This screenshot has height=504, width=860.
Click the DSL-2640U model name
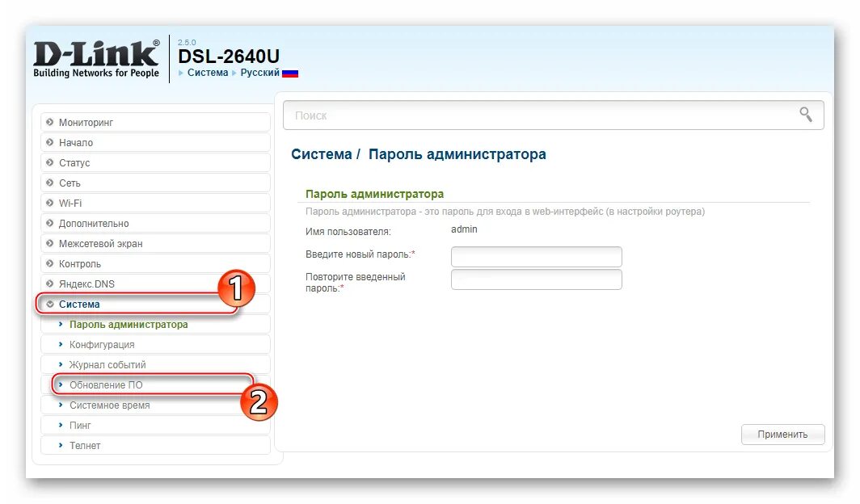tap(229, 57)
